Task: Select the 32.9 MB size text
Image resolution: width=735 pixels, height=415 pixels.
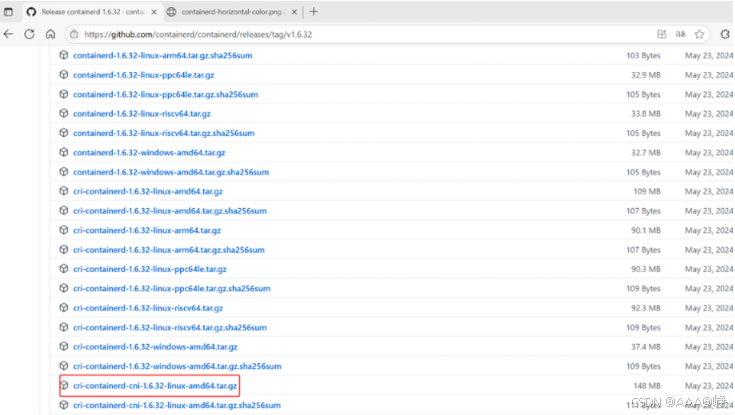Action: [646, 75]
